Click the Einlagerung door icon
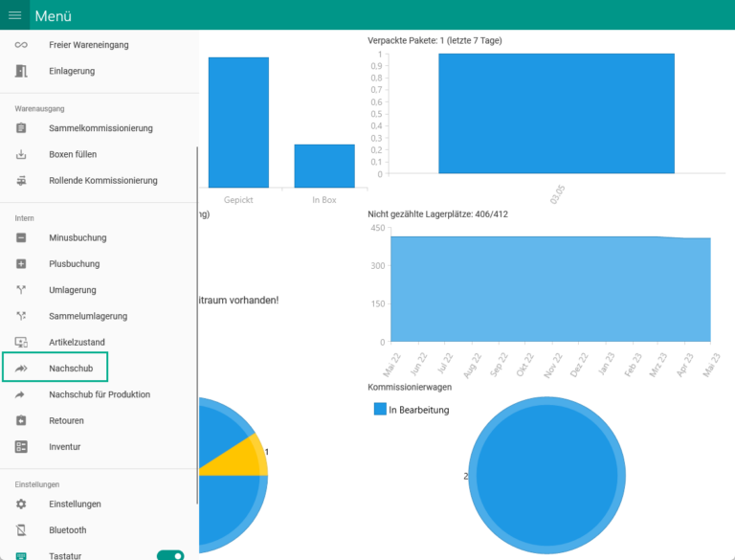The image size is (735, 560). tap(21, 71)
